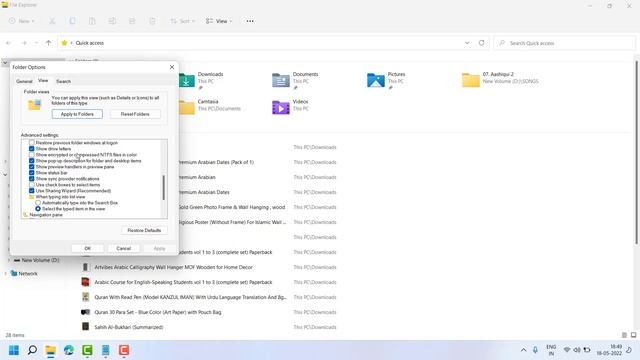Screen dimensions: 640x360
Task: Click Quick access in address bar
Action: pyautogui.click(x=90, y=43)
